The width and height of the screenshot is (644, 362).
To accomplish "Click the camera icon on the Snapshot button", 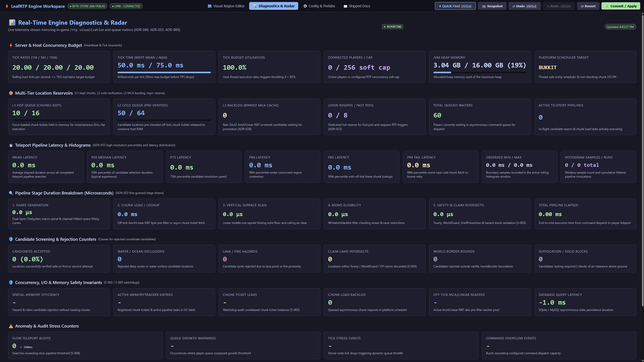I will [x=484, y=6].
